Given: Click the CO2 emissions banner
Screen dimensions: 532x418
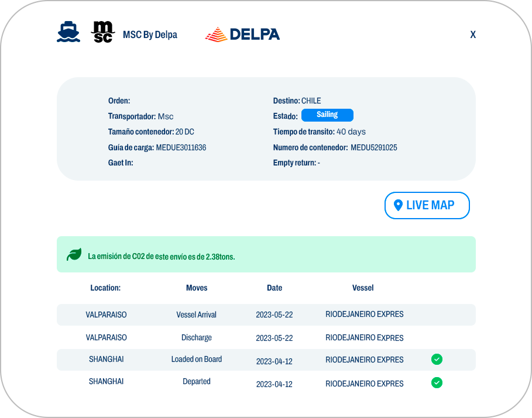Looking at the screenshot, I should coord(266,254).
